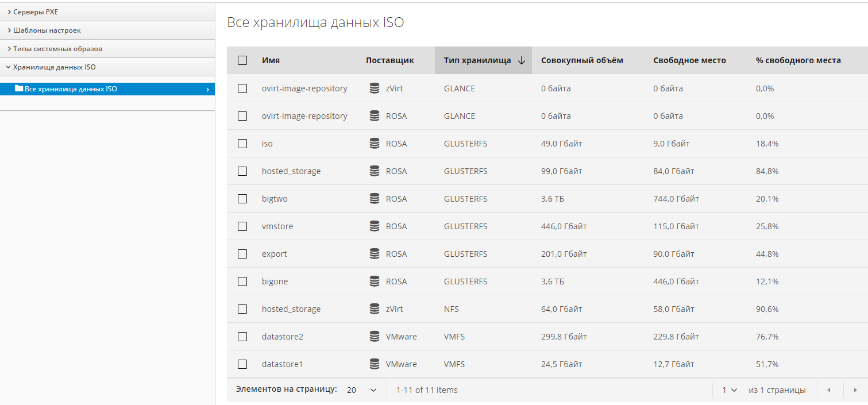This screenshot has height=405, width=868.
Task: Click the database icon in the vmstore row
Action: [375, 226]
